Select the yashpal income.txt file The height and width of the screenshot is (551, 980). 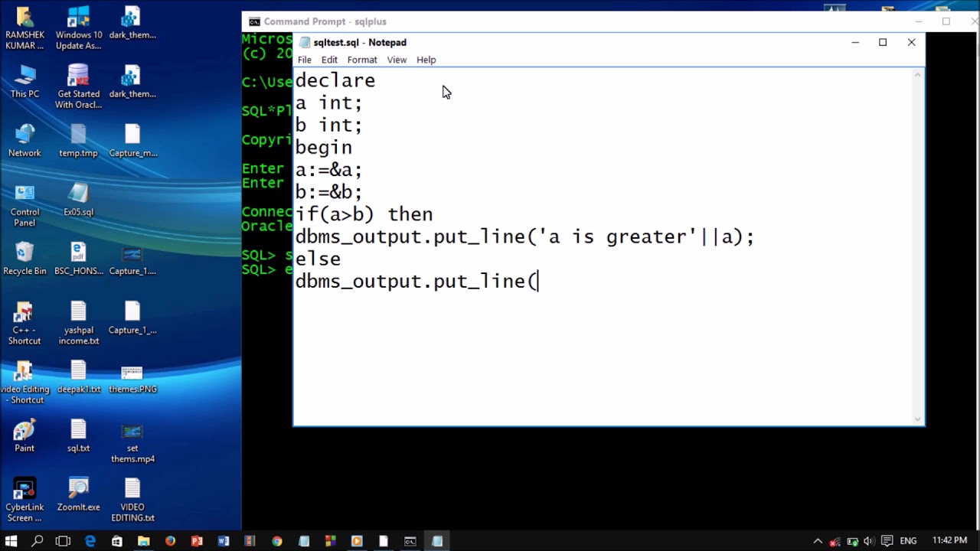point(78,323)
